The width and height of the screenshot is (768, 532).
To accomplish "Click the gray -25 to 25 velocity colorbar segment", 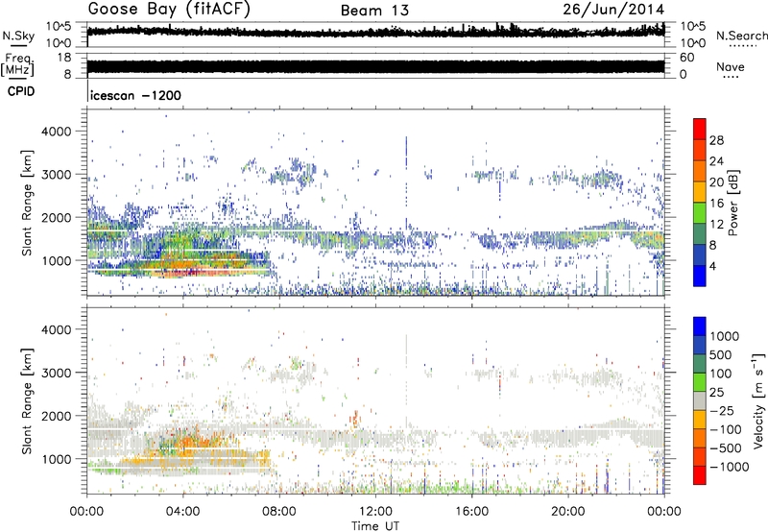I will click(x=700, y=401).
